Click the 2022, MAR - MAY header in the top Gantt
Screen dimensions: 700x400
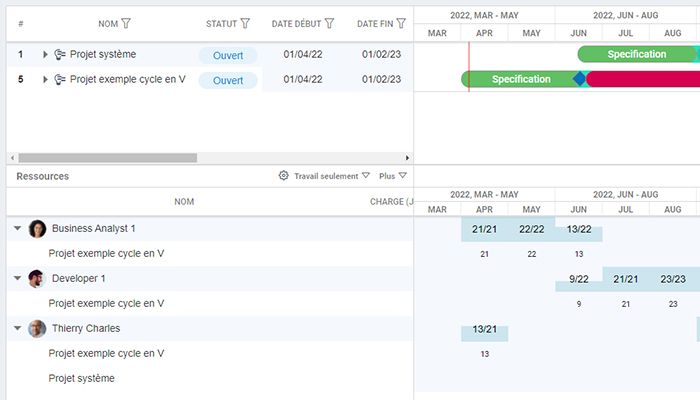point(484,15)
